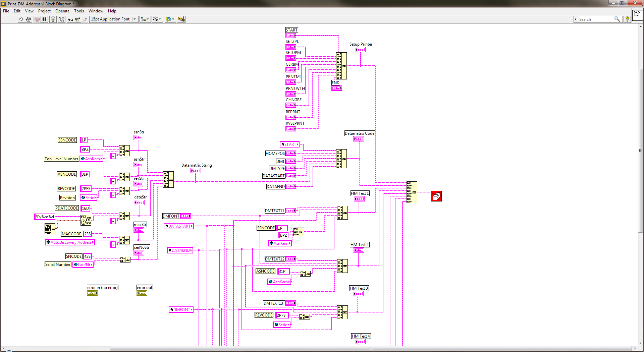The width and height of the screenshot is (644, 352).
Task: Open the Tools menu
Action: [x=79, y=11]
